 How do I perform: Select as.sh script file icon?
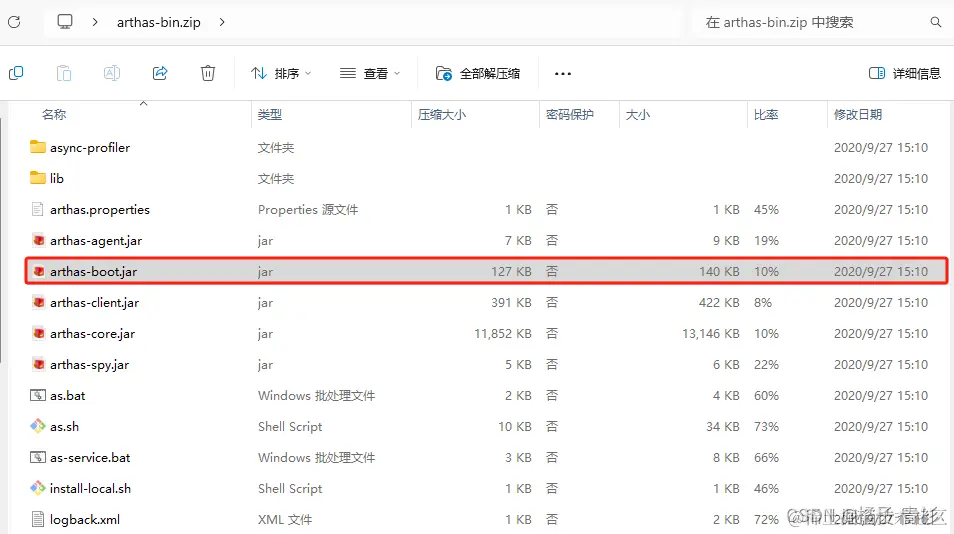point(38,426)
